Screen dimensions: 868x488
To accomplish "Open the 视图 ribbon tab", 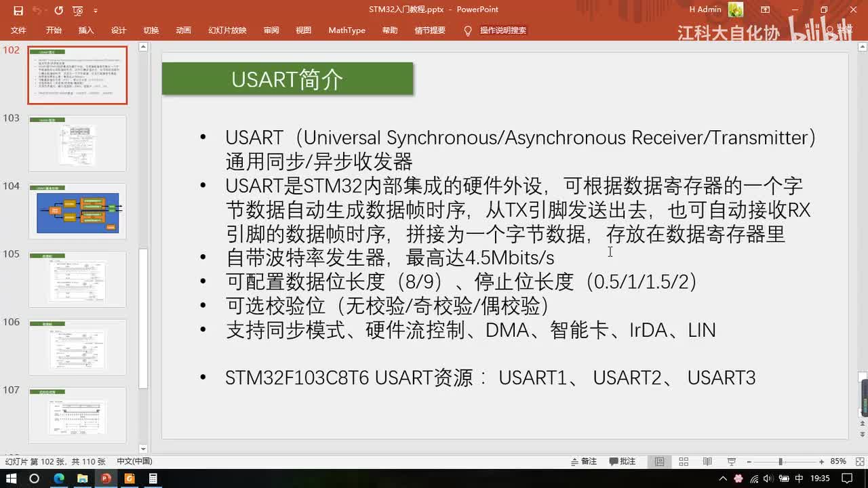I will click(303, 30).
